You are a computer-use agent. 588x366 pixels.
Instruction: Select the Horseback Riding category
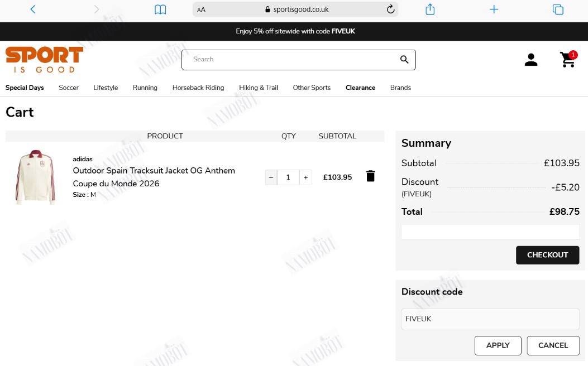[198, 88]
